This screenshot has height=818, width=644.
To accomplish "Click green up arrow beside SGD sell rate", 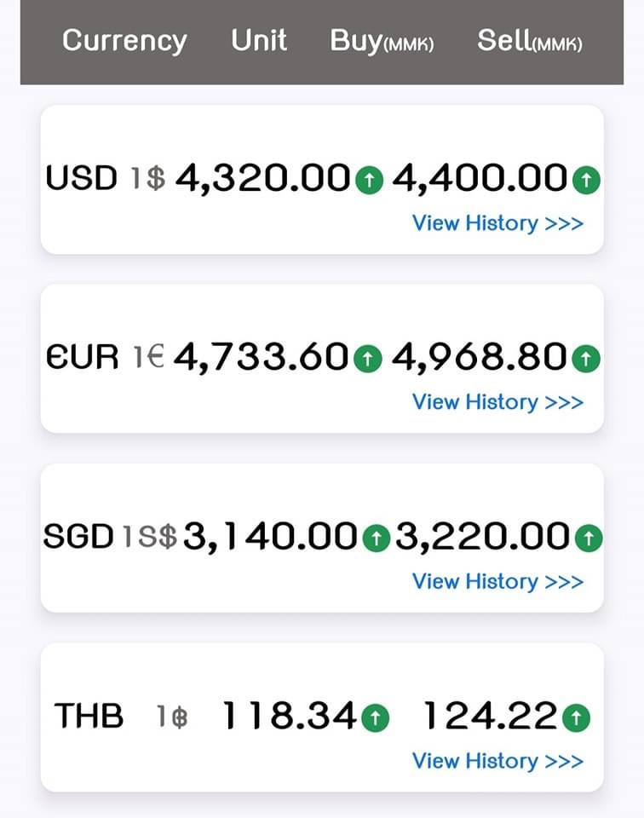I will (x=588, y=538).
